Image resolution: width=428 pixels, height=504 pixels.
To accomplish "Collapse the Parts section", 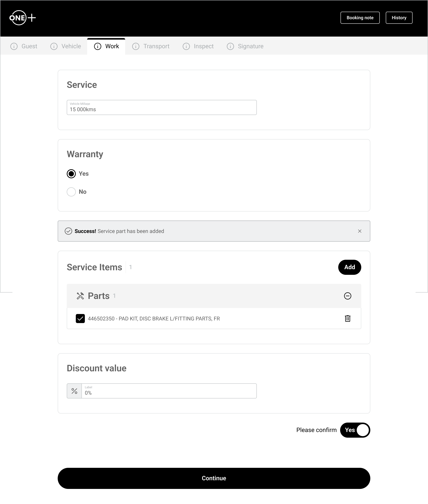I will pyautogui.click(x=347, y=296).
